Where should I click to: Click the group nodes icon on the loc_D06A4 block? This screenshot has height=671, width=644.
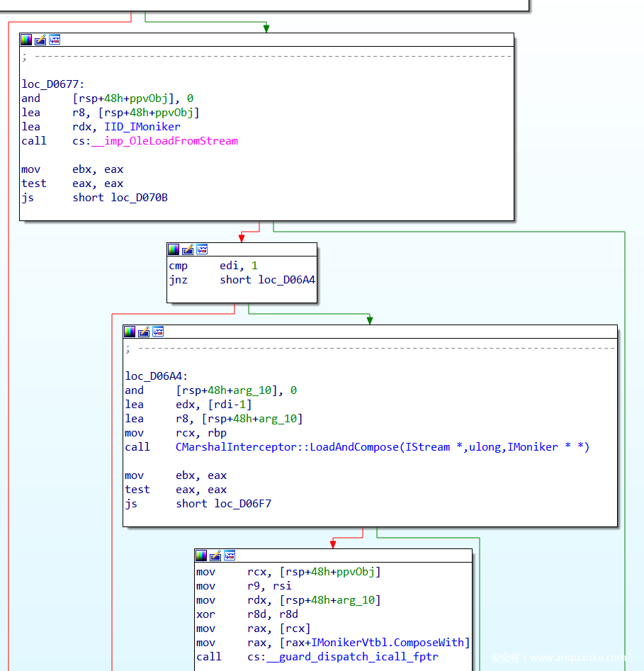158,332
